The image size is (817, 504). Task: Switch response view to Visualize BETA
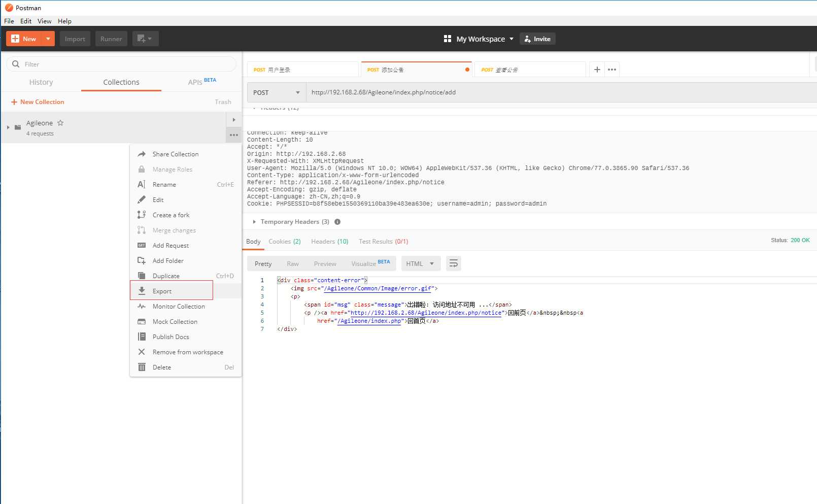tap(370, 263)
